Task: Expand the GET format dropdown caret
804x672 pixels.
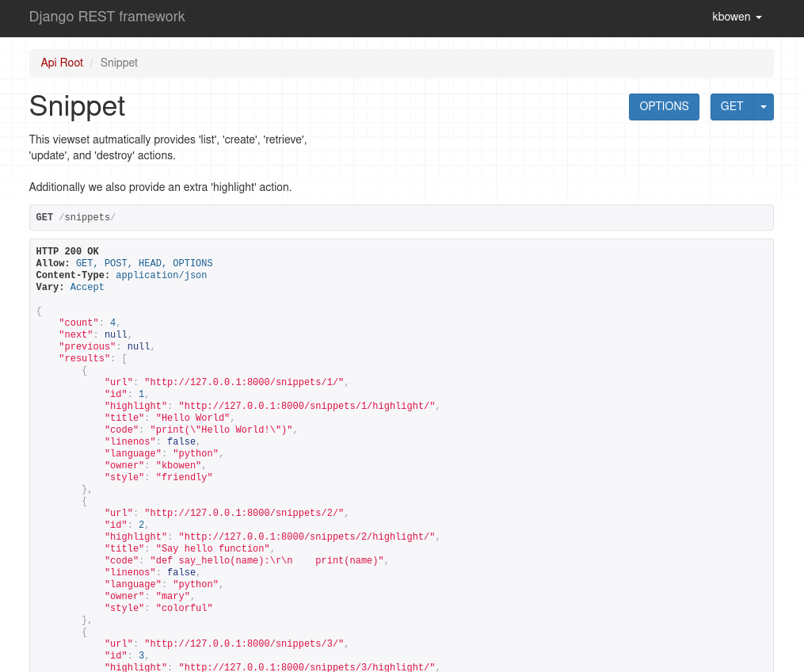Action: tap(764, 107)
